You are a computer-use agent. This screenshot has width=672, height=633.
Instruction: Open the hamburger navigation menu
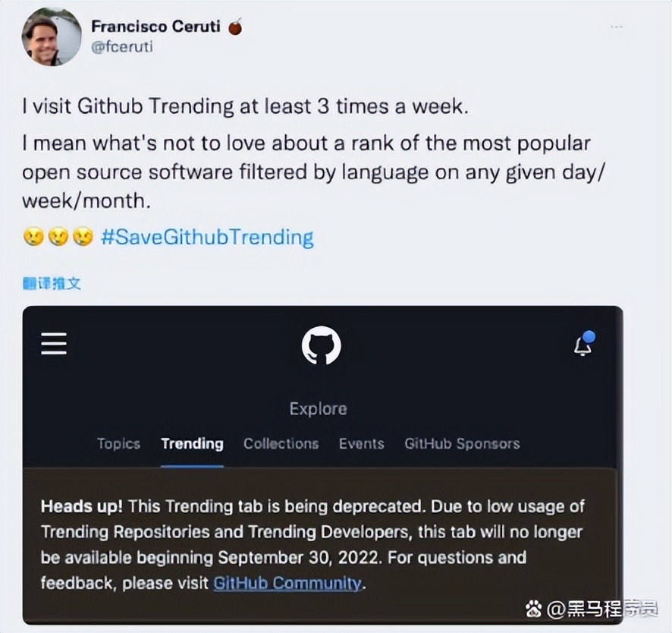[53, 343]
